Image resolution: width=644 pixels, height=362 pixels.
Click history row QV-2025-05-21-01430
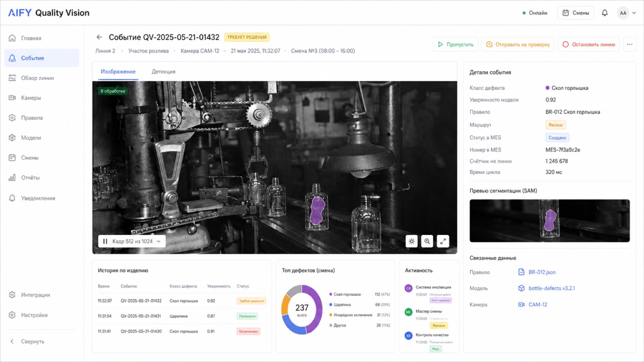point(182,331)
